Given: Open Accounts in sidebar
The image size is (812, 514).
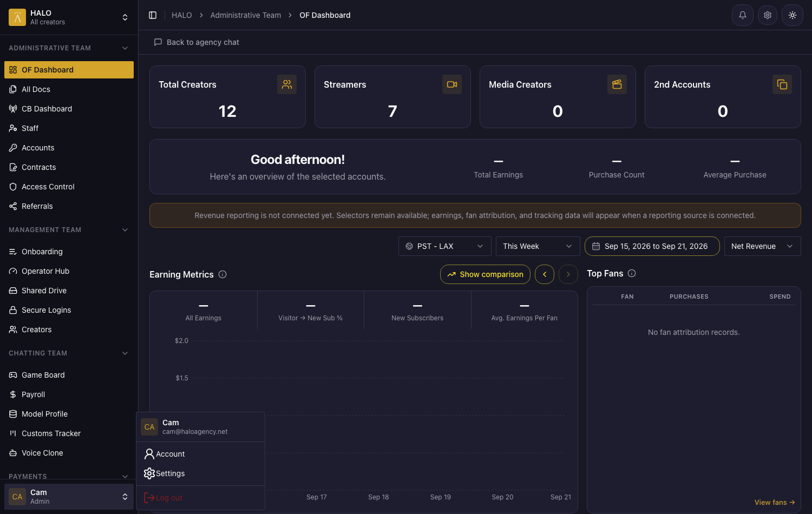Looking at the screenshot, I should click(69, 148).
